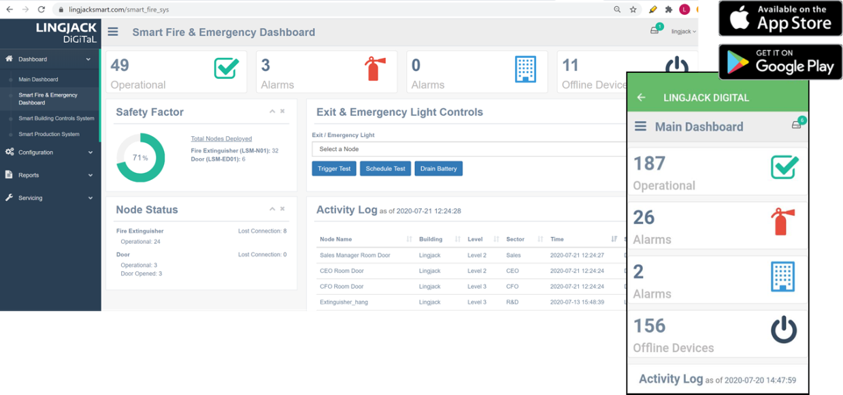Sort Activity Log by Sector column

pyautogui.click(x=524, y=239)
